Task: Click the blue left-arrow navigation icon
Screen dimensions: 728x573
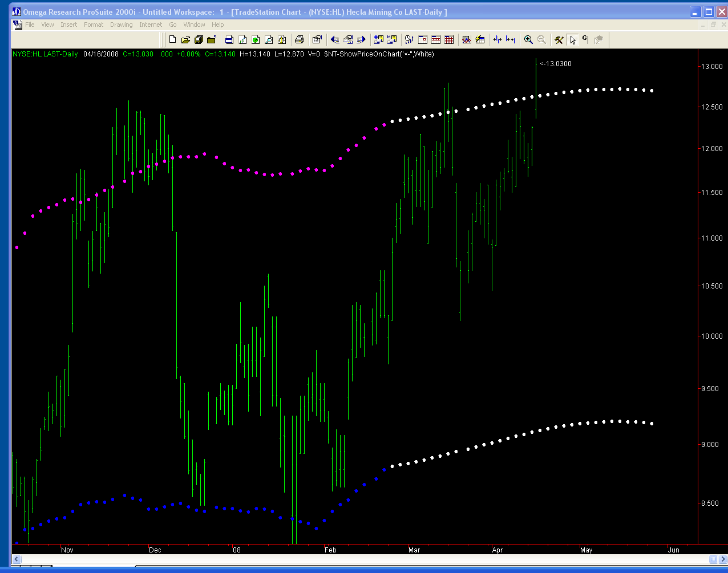Action: tap(335, 39)
